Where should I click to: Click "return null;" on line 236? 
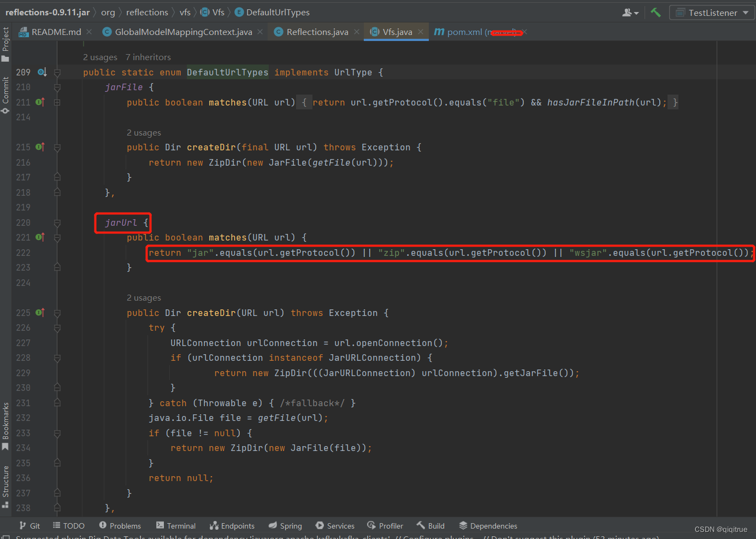[181, 478]
